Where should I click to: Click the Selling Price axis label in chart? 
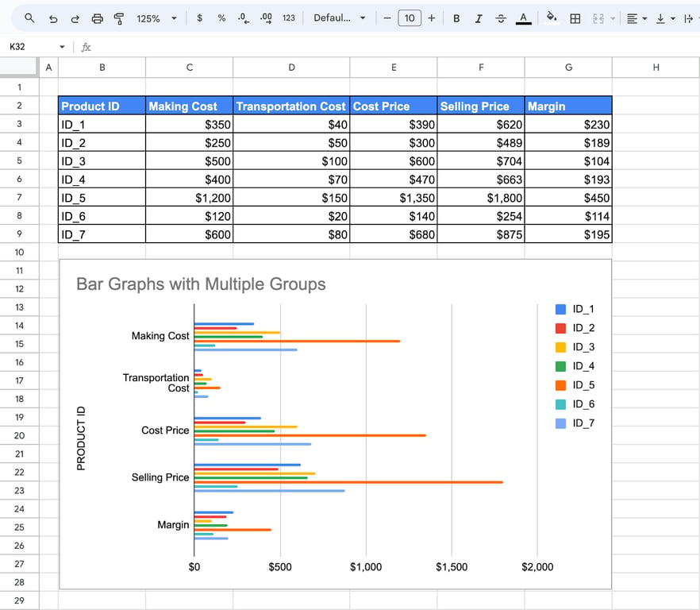pos(160,477)
